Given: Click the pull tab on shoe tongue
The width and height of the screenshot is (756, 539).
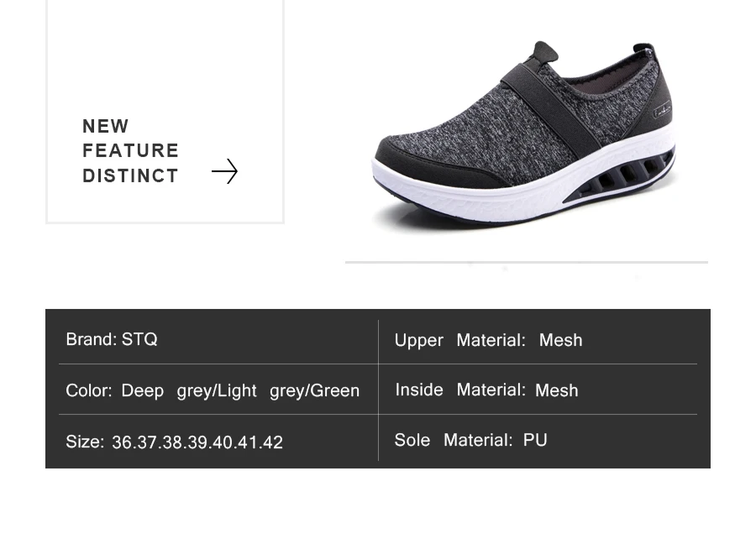Looking at the screenshot, I should [545, 51].
